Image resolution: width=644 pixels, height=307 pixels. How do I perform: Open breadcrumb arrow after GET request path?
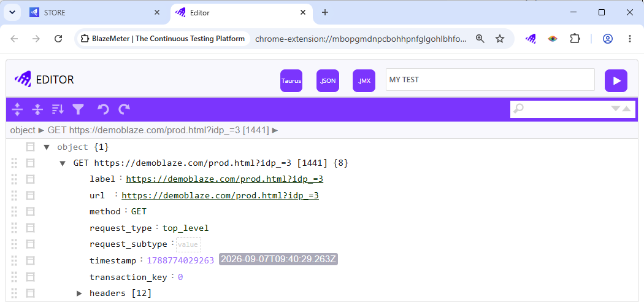tap(275, 130)
